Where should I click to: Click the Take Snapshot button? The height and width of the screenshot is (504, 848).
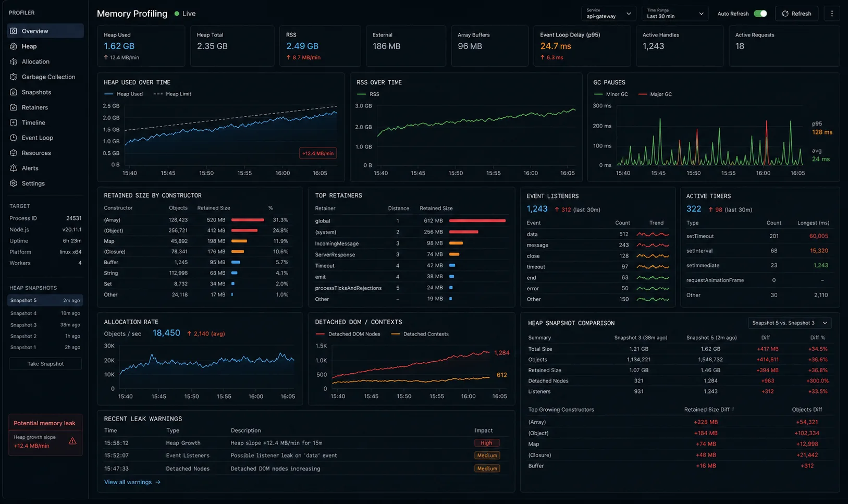tap(45, 364)
